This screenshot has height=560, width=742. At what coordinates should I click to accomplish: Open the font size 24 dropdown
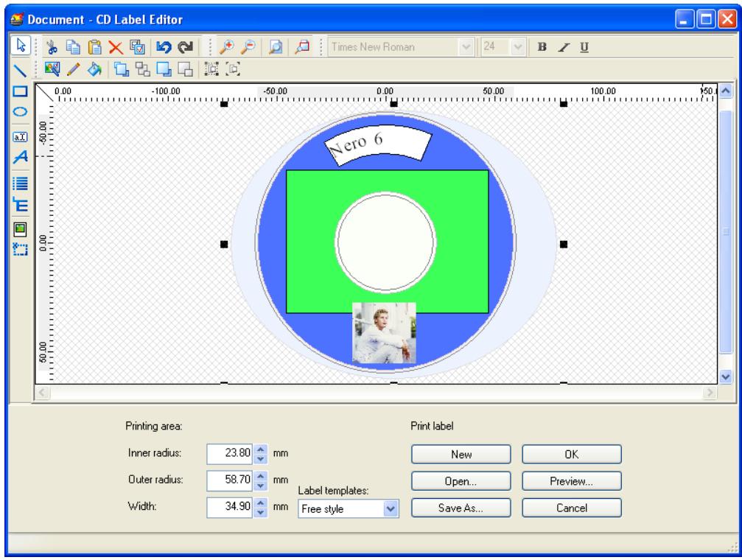[x=518, y=47]
